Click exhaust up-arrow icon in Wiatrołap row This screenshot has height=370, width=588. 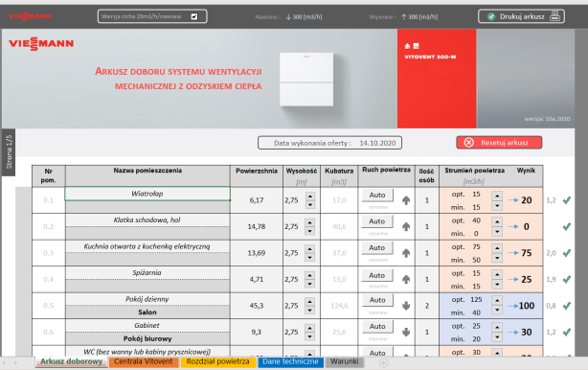(406, 200)
